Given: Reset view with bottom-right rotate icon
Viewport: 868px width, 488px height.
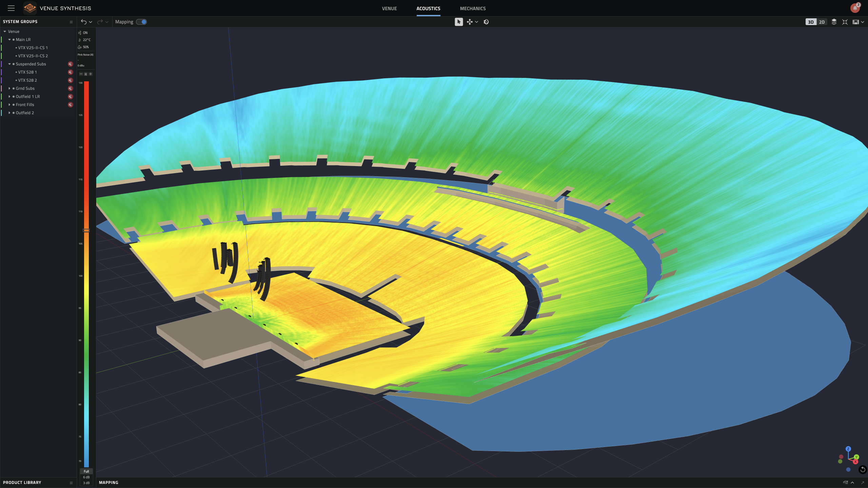Looking at the screenshot, I should click(x=863, y=469).
